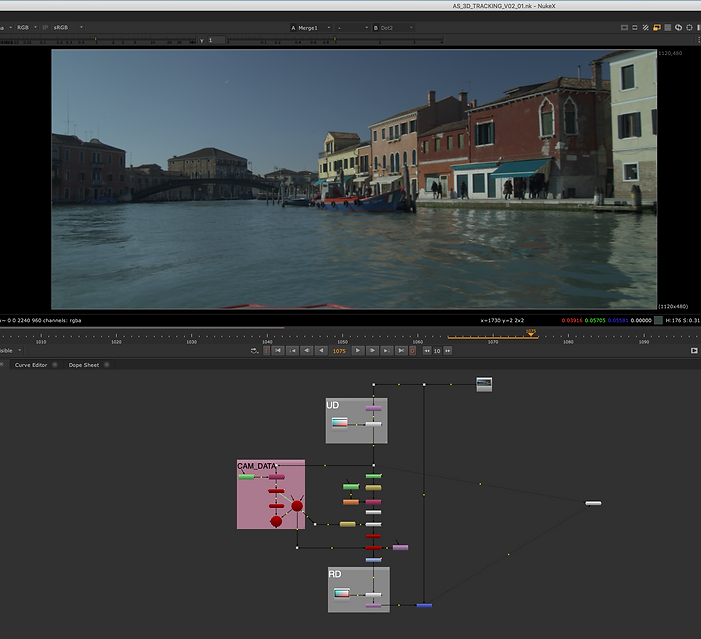Click the flipbook icon at timeline right

694,351
